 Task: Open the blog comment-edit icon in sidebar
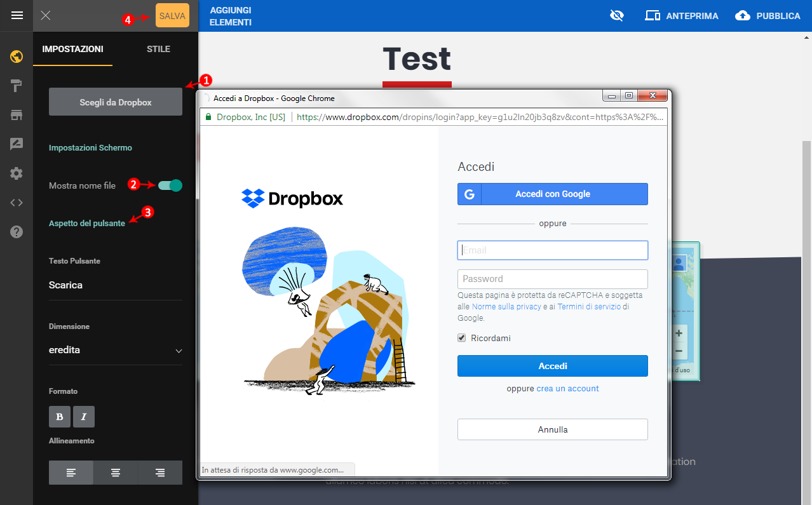coord(17,144)
